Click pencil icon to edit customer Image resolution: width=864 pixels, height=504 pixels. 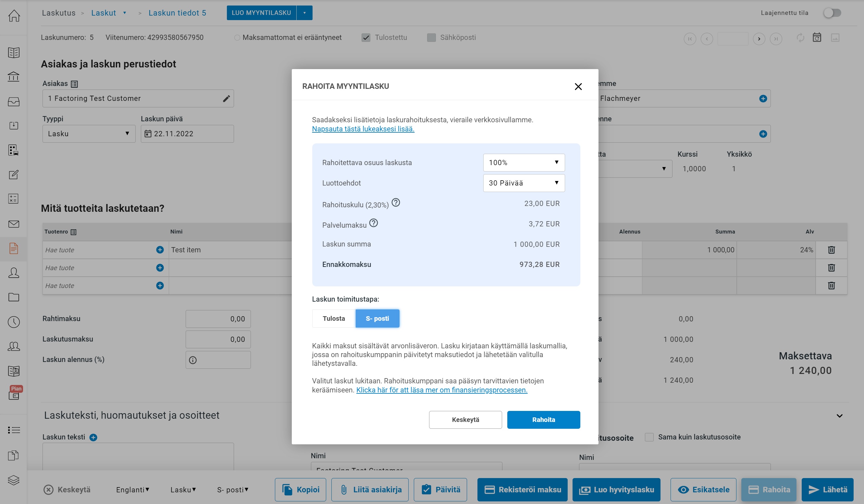click(226, 99)
